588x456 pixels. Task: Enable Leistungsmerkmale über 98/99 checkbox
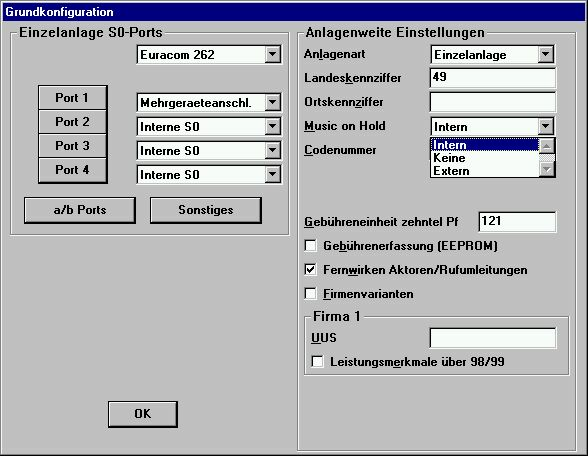pyautogui.click(x=317, y=362)
